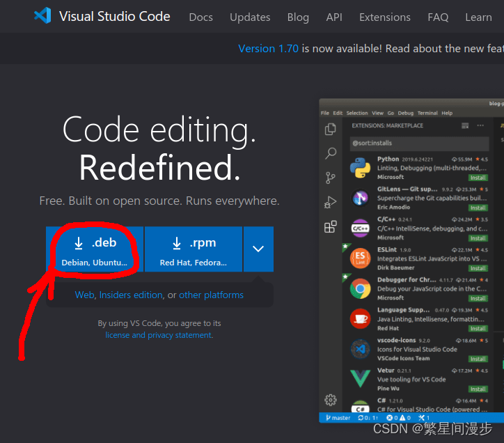The width and height of the screenshot is (504, 443).
Task: Open the Extensions navigation link
Action: coord(385,17)
